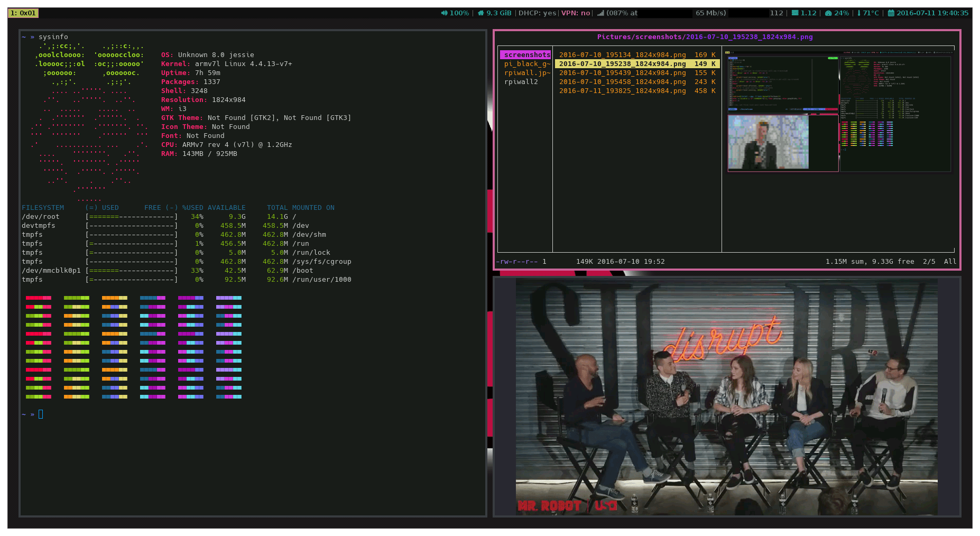Click the OS: Unknown 8.0 jessie line
Viewport: 980px width, 536px height.
[x=207, y=55]
